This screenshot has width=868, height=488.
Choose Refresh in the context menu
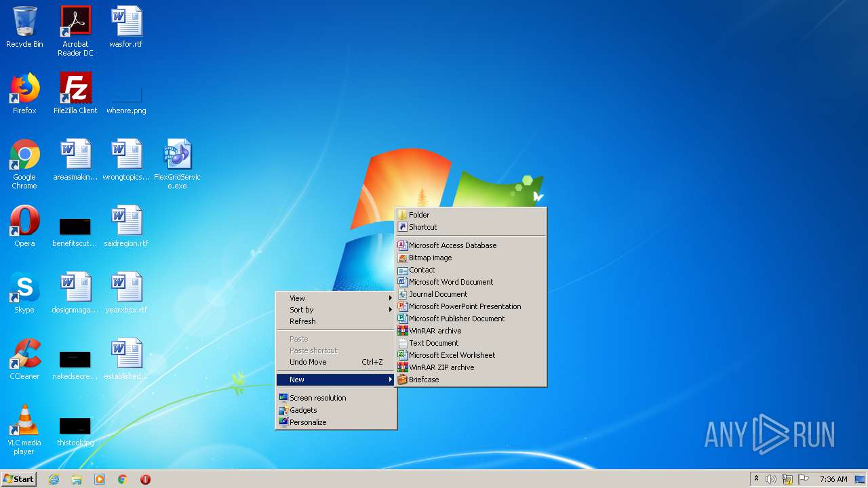(x=336, y=321)
